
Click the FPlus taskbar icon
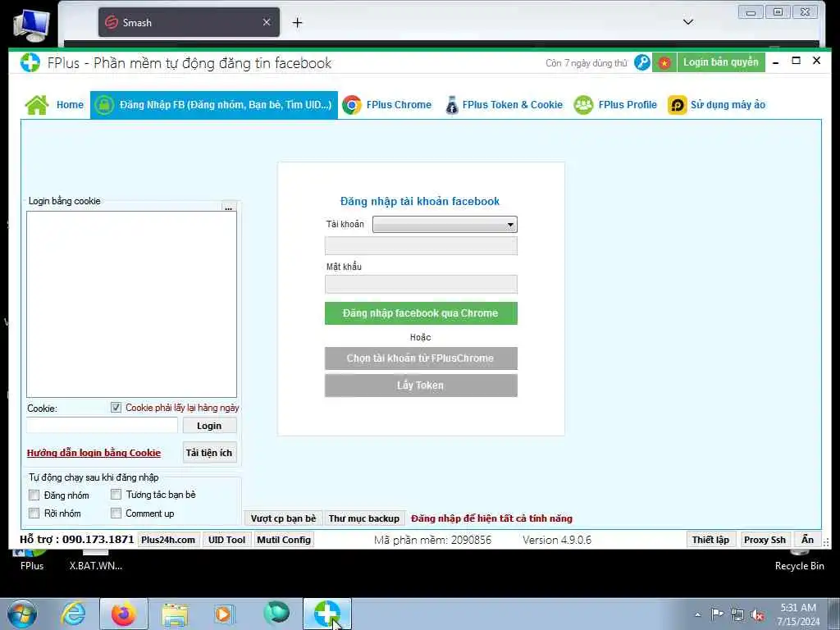click(x=326, y=614)
